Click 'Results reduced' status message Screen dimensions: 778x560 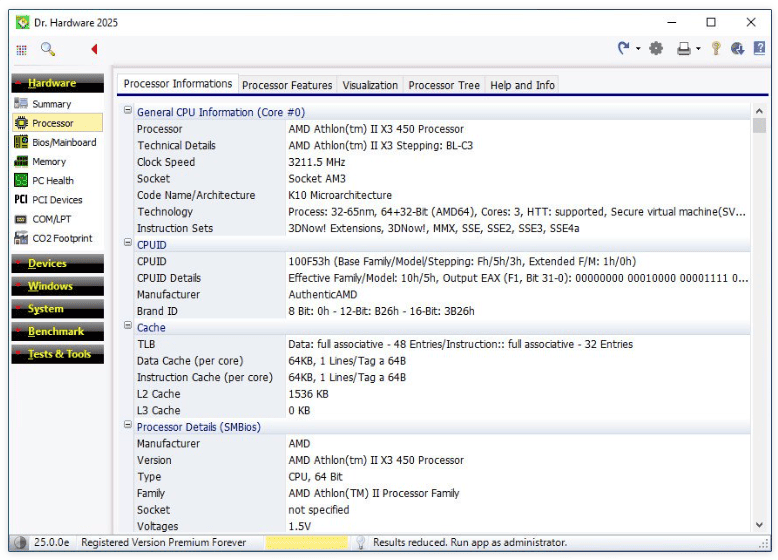[x=469, y=543]
